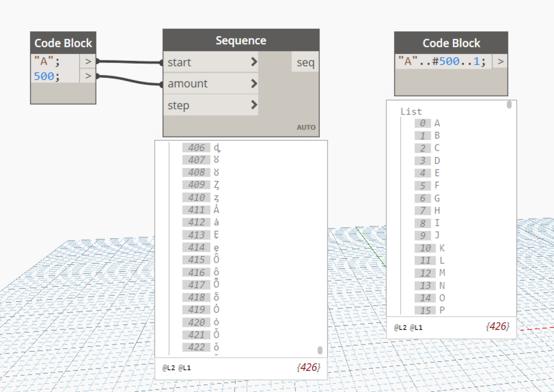
Task: Expand the amount input chevron on the Sequence node
Action: 254,84
